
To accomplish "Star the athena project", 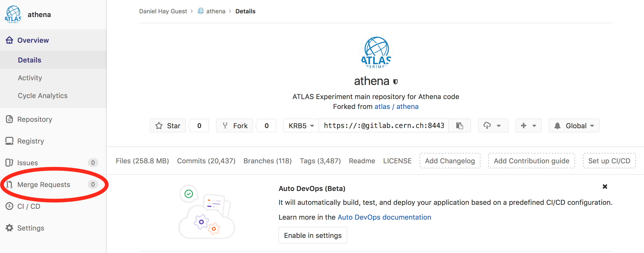I will (168, 126).
